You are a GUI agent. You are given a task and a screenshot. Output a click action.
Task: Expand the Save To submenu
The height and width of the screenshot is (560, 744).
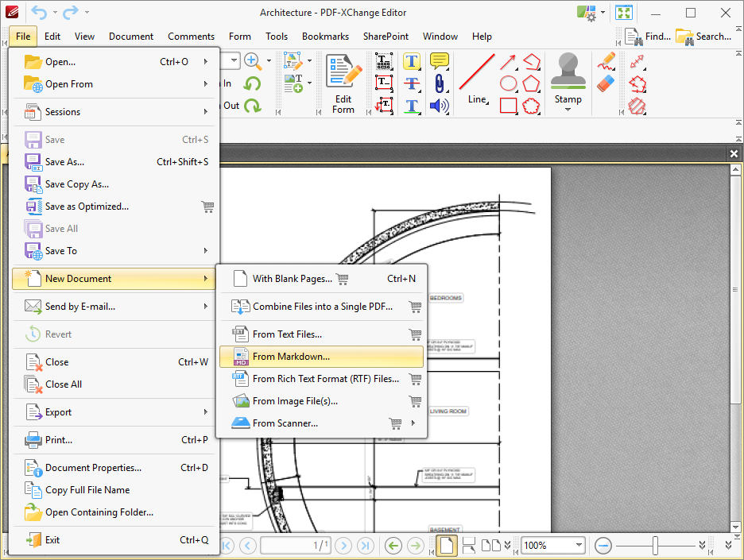(114, 251)
